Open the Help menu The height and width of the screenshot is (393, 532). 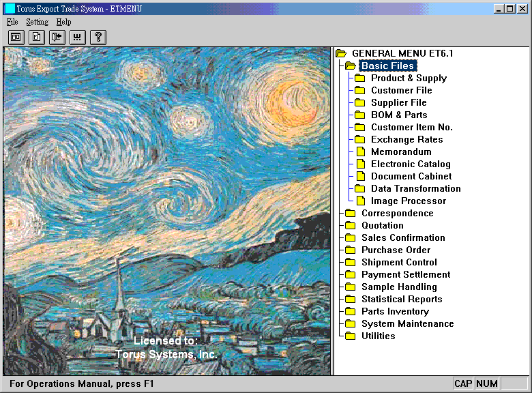[x=63, y=22]
